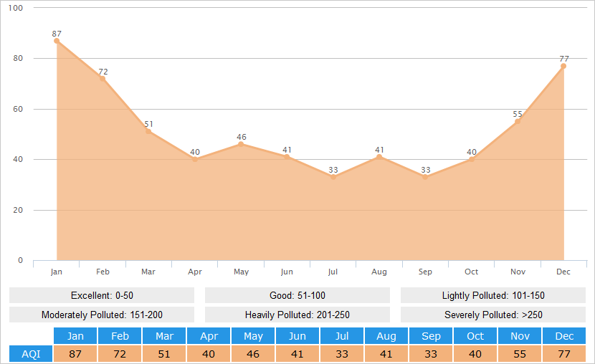The width and height of the screenshot is (595, 364).
Task: Click table cell value 41 under Aug
Action: 386,354
